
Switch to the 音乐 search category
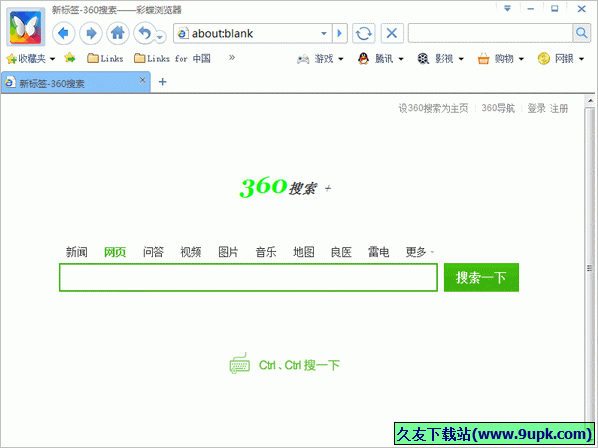coord(266,252)
